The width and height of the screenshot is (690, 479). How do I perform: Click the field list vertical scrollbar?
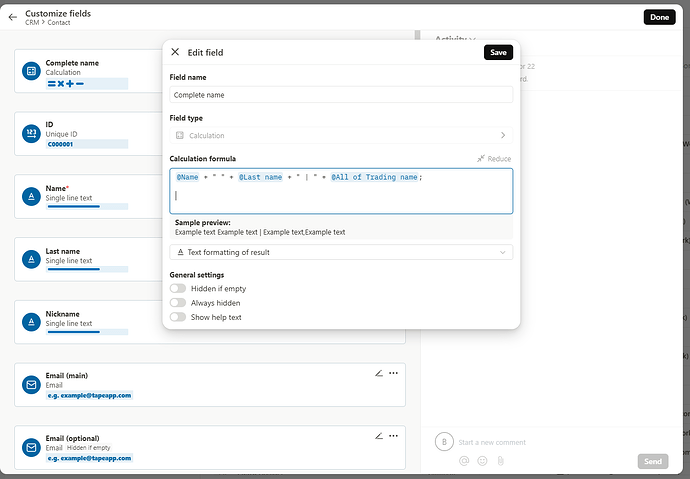pos(417,35)
